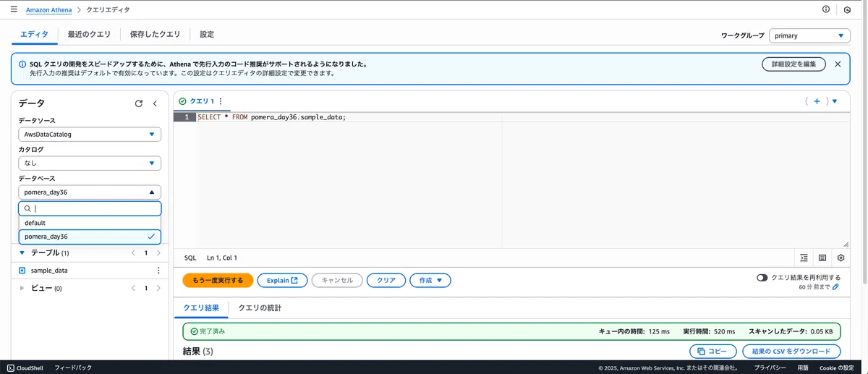Viewport: 868px width, 374px height.
Task: Open the カタログ dropdown
Action: pos(90,163)
